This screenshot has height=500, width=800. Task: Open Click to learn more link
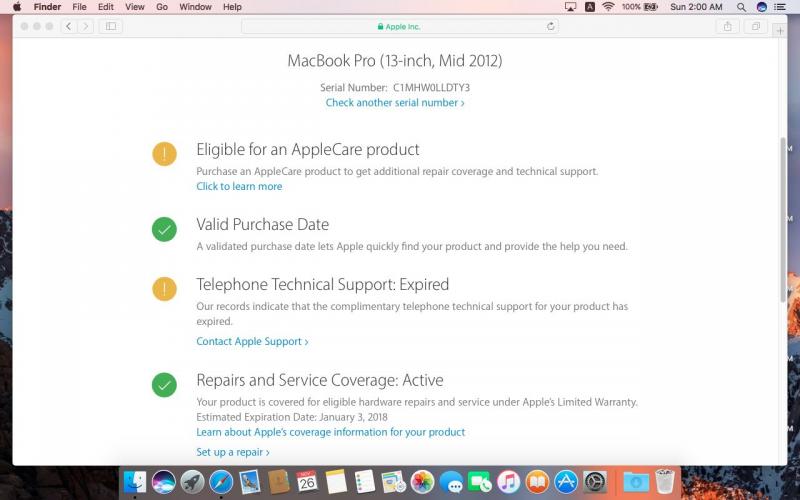(239, 186)
